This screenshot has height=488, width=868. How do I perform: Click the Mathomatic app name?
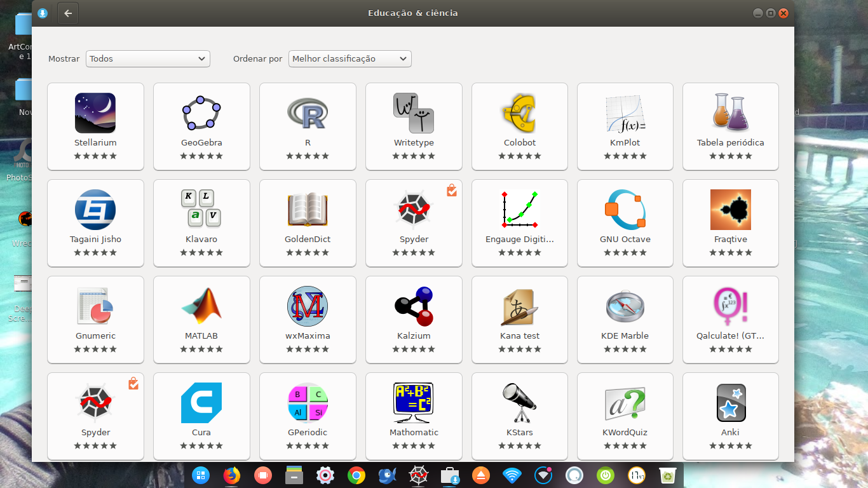pos(414,433)
